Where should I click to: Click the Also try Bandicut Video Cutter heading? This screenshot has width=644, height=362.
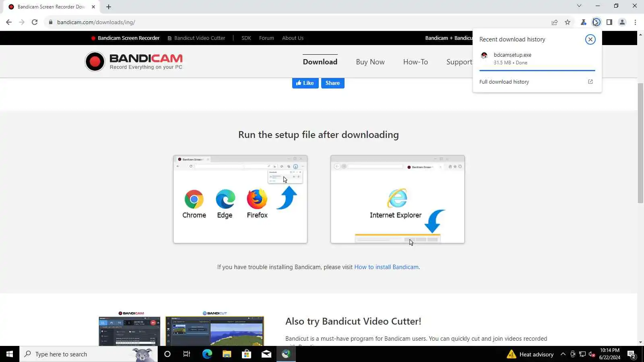point(353,321)
